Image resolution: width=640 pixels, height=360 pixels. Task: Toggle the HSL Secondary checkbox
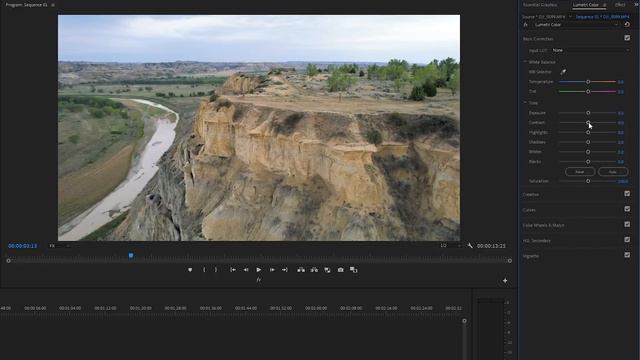627,240
